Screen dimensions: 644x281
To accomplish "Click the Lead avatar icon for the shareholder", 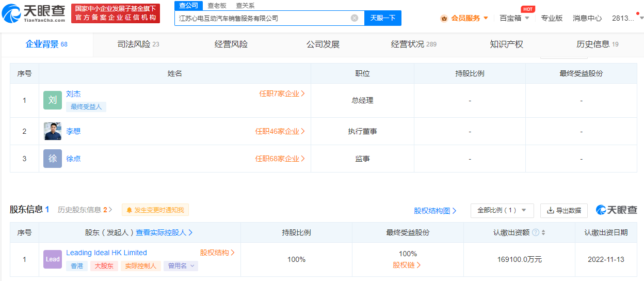I will tap(53, 259).
